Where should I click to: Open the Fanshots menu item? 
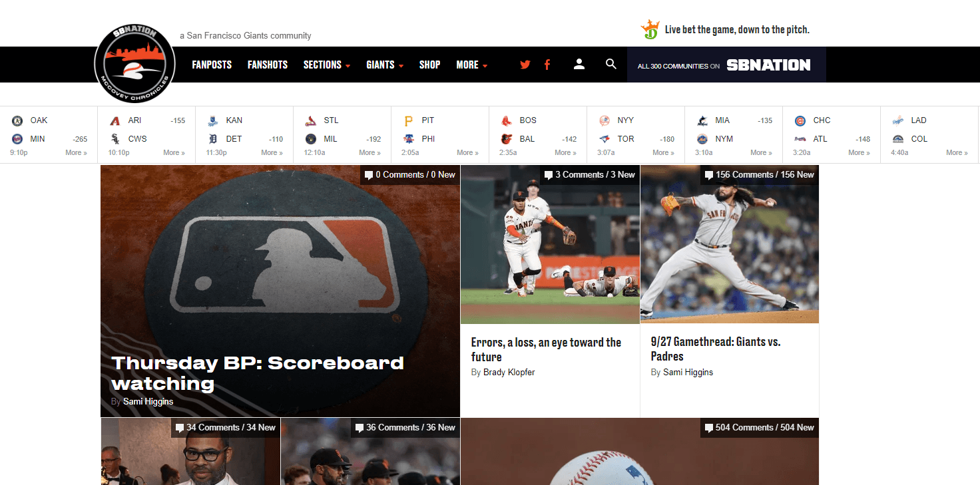(268, 65)
